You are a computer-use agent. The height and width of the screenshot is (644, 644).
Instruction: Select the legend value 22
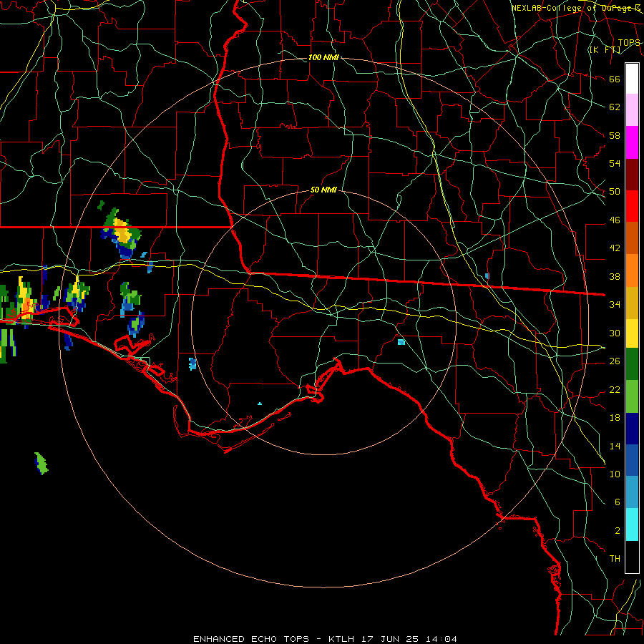click(x=615, y=389)
